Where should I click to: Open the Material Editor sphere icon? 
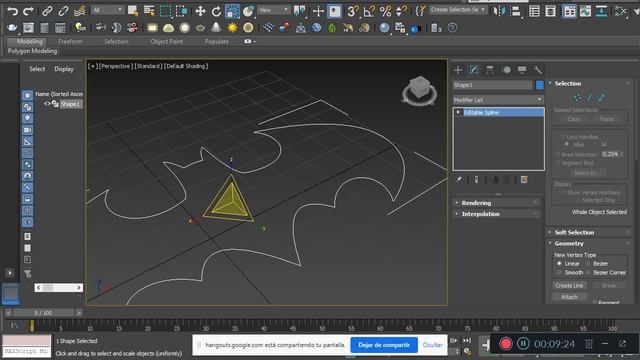tap(384, 28)
